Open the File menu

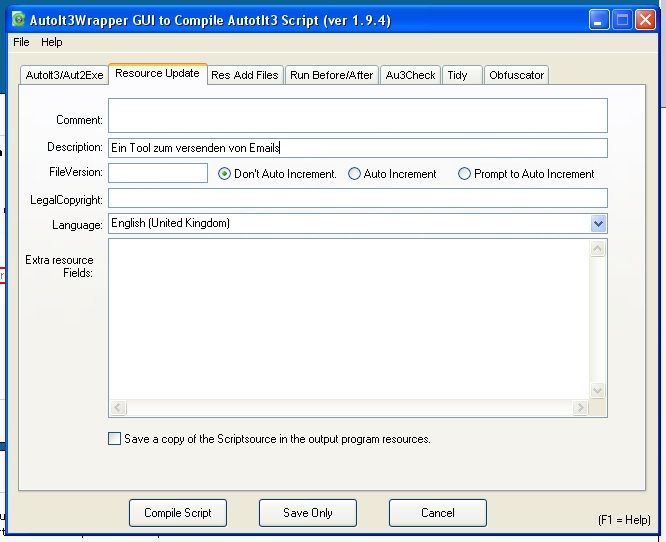point(21,42)
